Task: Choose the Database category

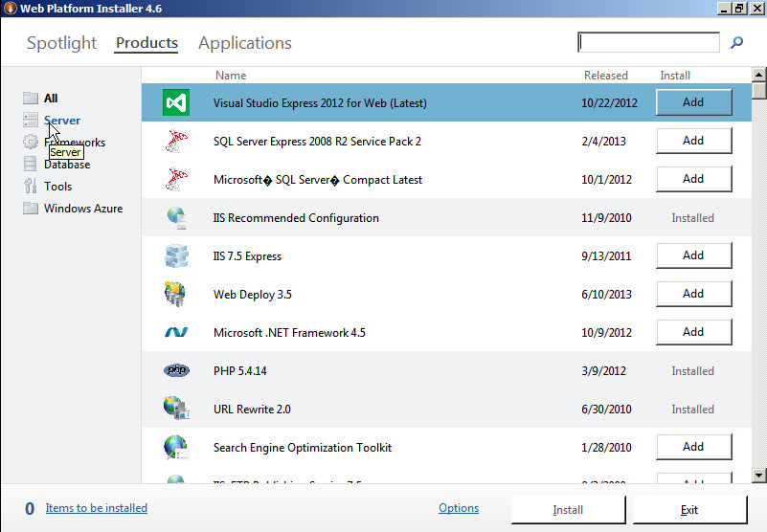Action: [x=66, y=165]
